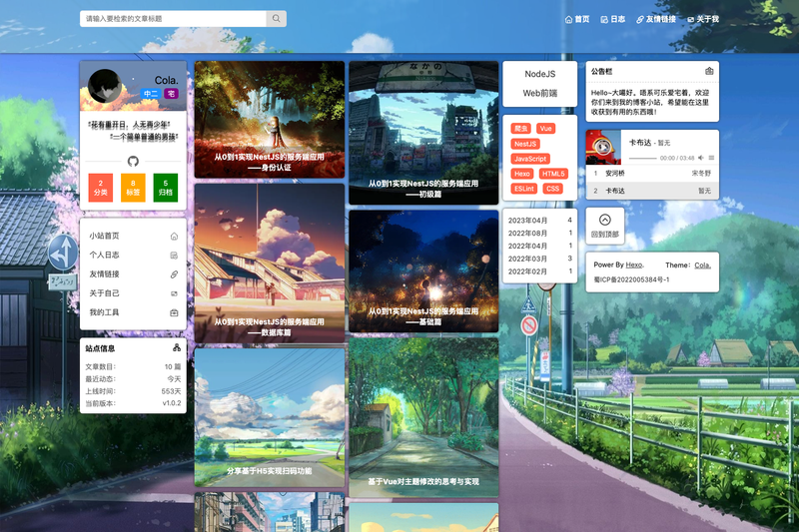Image resolution: width=799 pixels, height=532 pixels.
Task: Open the Vue主题修改 article card
Action: click(x=423, y=417)
